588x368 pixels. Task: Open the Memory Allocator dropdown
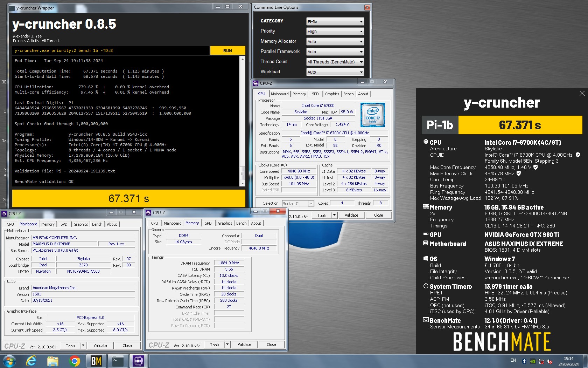tap(335, 41)
